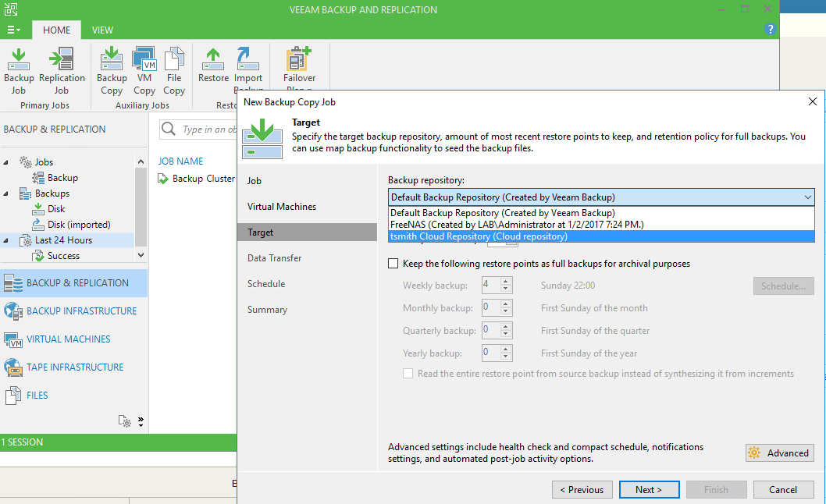Click the search input field
Viewport: 826px width, 504px height.
[208, 130]
